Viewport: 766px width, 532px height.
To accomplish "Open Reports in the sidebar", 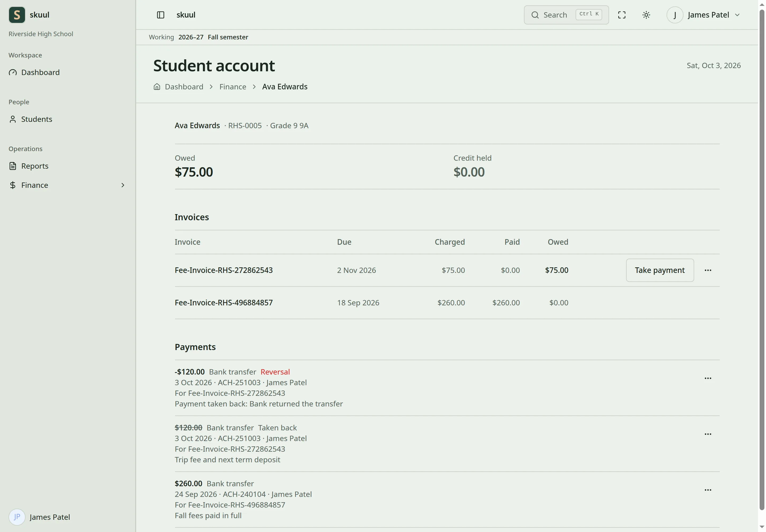I will 68,166.
